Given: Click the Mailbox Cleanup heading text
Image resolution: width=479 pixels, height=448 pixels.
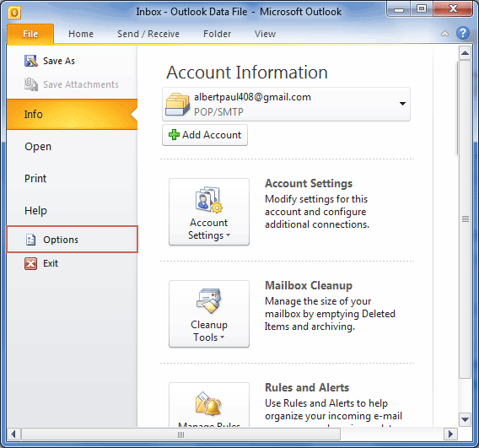Looking at the screenshot, I should (x=309, y=285).
